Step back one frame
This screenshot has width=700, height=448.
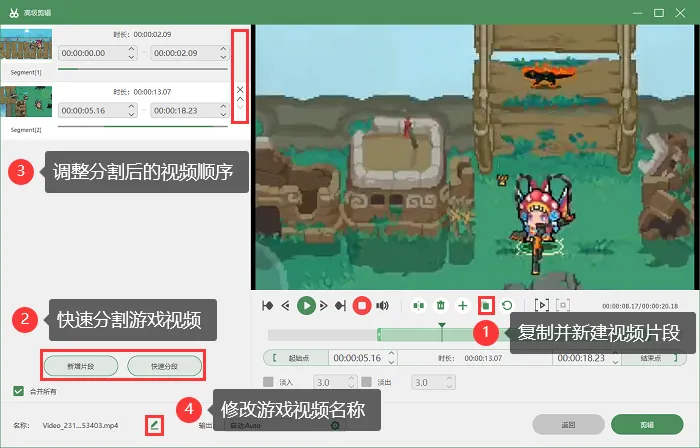(286, 306)
